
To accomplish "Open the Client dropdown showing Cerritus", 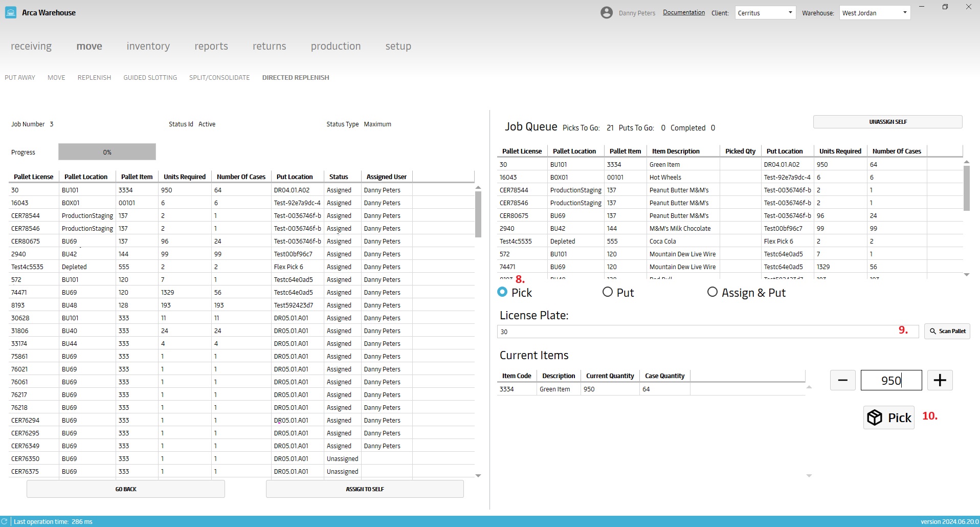I will [765, 13].
